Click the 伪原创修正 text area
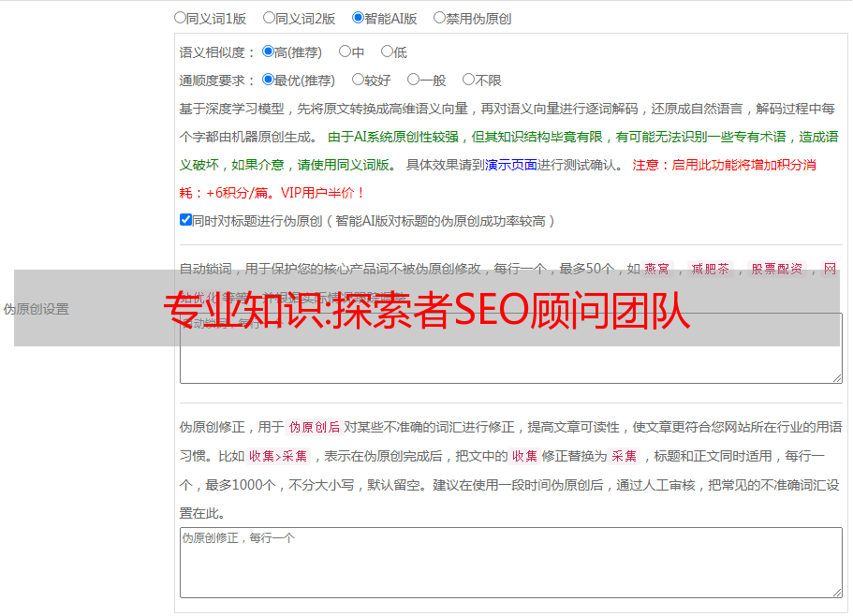The width and height of the screenshot is (853, 616). [x=511, y=563]
